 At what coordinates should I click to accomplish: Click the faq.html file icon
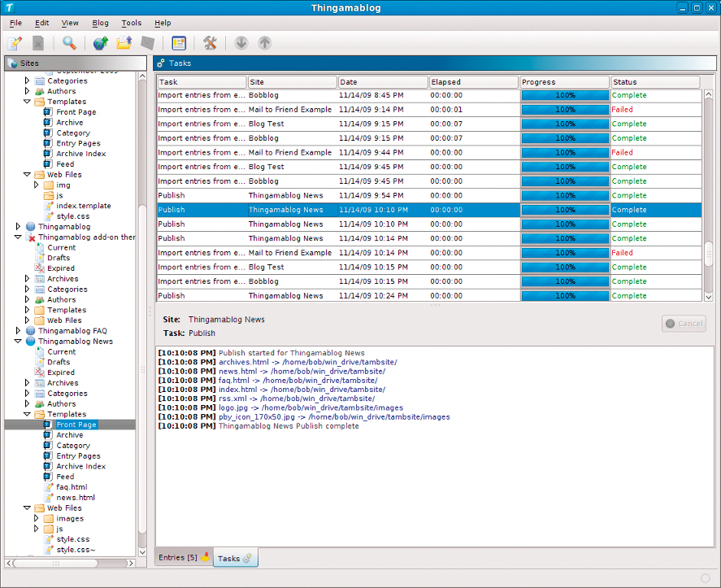point(49,487)
